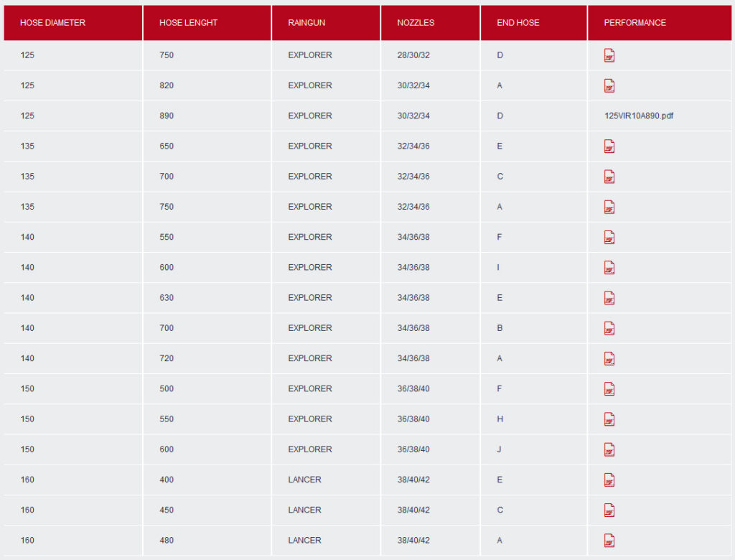Click end hose value I

(x=498, y=267)
